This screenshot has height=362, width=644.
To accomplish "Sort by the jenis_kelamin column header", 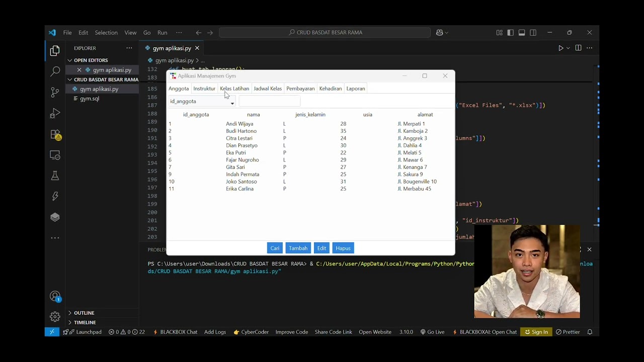I will [x=310, y=115].
